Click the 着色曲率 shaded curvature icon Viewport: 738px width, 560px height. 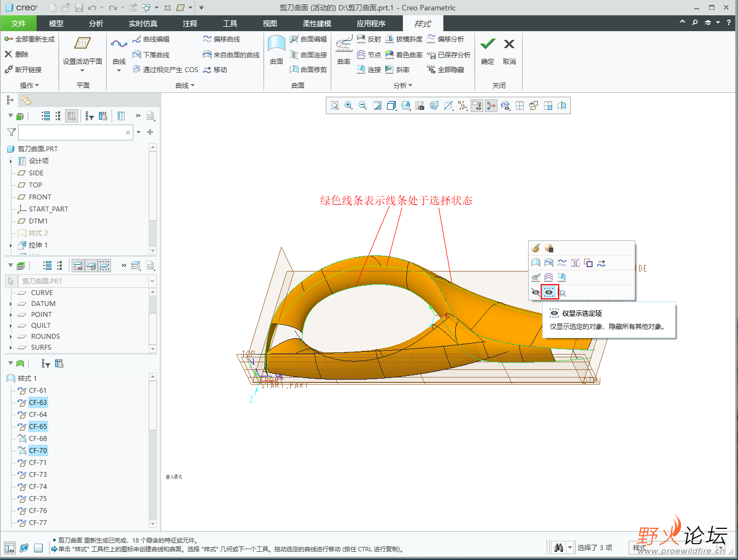point(390,55)
